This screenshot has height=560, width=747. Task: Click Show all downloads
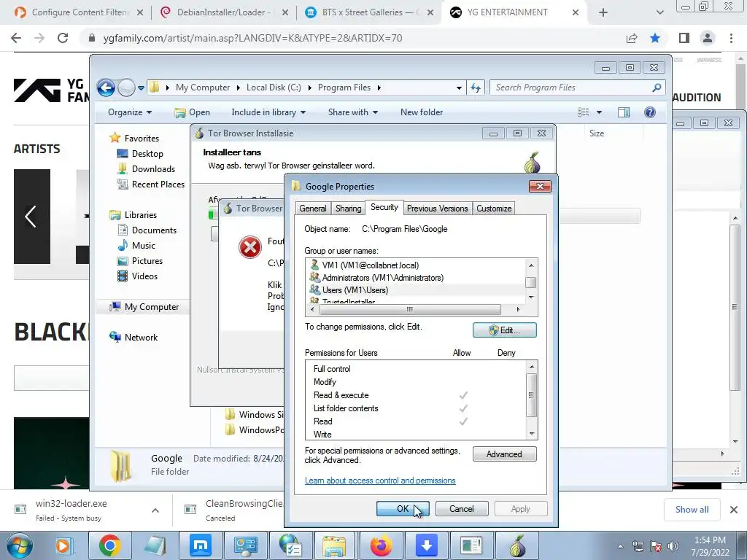[692, 510]
